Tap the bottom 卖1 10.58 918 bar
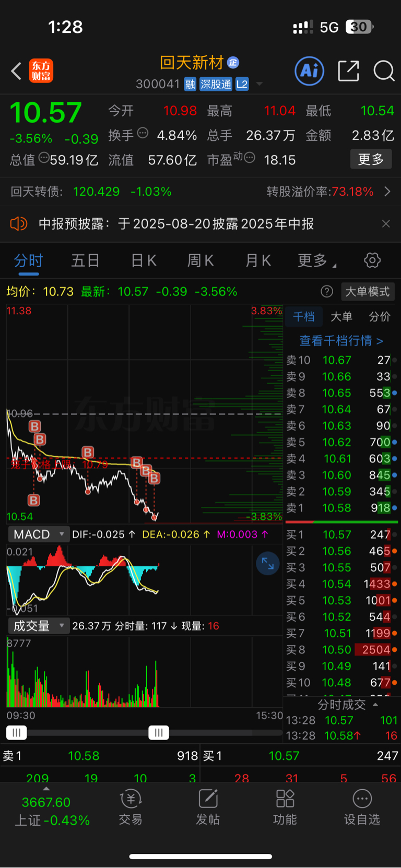 [100, 756]
